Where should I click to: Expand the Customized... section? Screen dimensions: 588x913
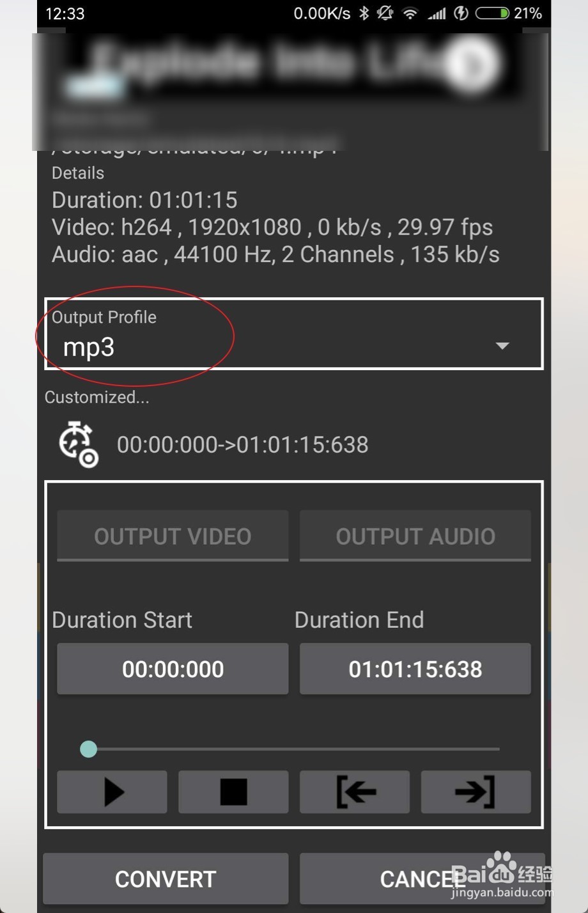click(x=97, y=397)
